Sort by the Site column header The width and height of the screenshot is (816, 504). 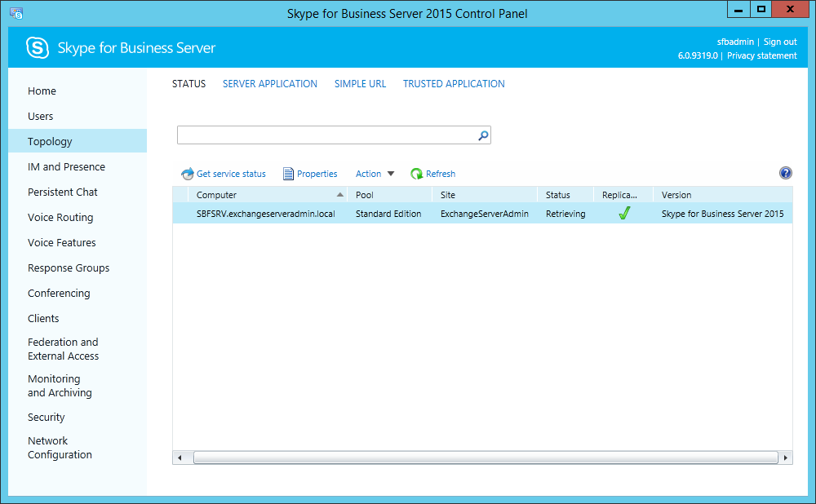tap(485, 195)
